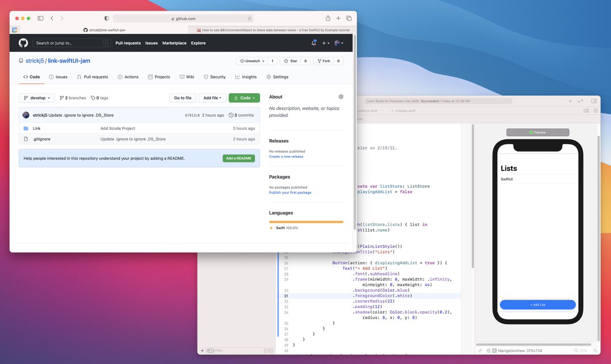Click the Swift language bar

tap(306, 222)
